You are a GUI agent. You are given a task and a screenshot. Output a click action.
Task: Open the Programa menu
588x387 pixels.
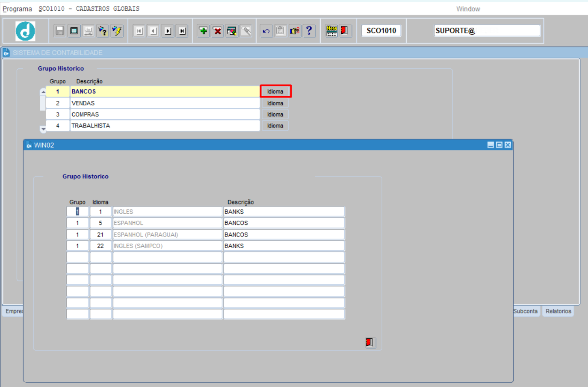pos(17,9)
